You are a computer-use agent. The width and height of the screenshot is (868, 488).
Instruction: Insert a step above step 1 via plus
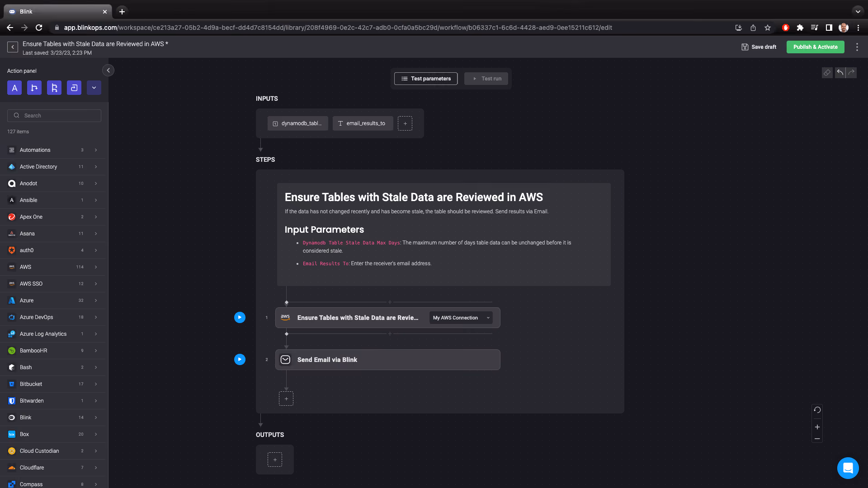(390, 302)
